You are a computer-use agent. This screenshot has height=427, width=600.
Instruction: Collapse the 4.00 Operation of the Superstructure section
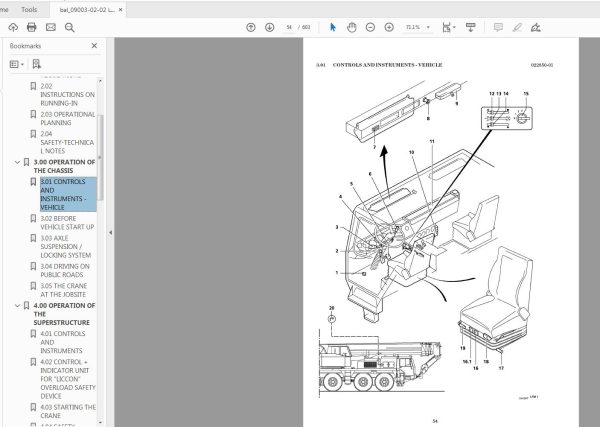tap(17, 306)
